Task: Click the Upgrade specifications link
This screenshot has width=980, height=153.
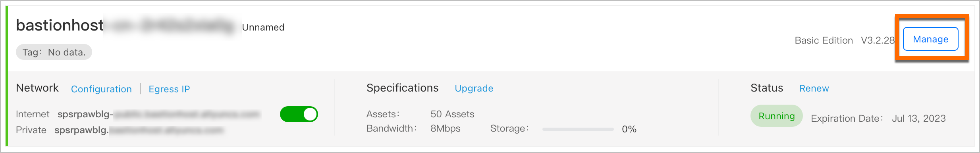Action: click(x=474, y=88)
